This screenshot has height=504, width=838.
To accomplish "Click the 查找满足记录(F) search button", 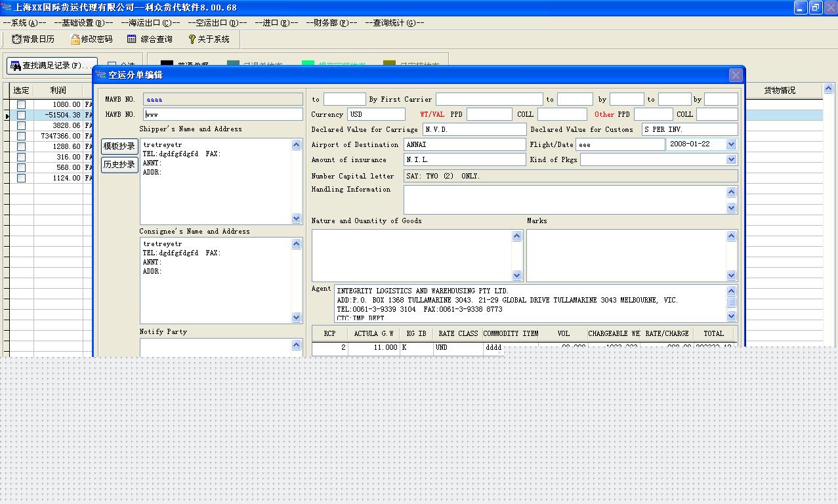I will 51,66.
